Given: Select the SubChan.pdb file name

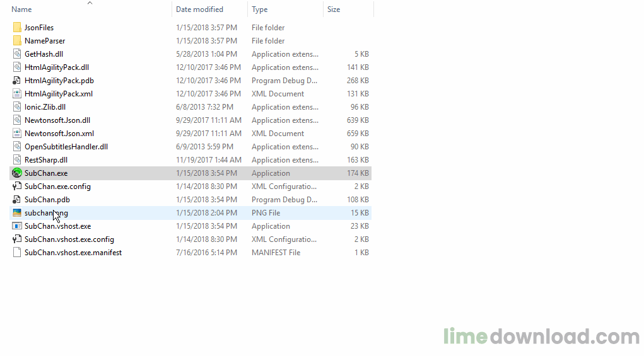Looking at the screenshot, I should [47, 200].
